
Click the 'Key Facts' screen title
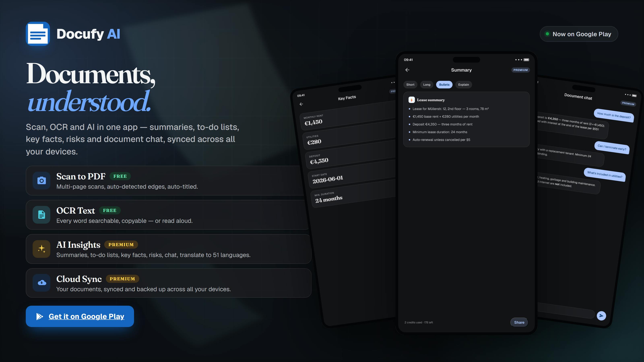[347, 98]
